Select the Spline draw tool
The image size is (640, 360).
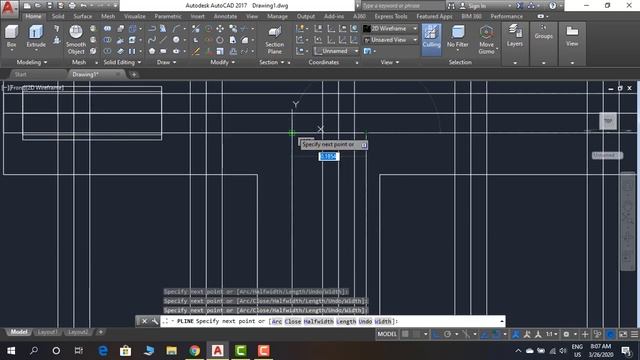pyautogui.click(x=152, y=40)
